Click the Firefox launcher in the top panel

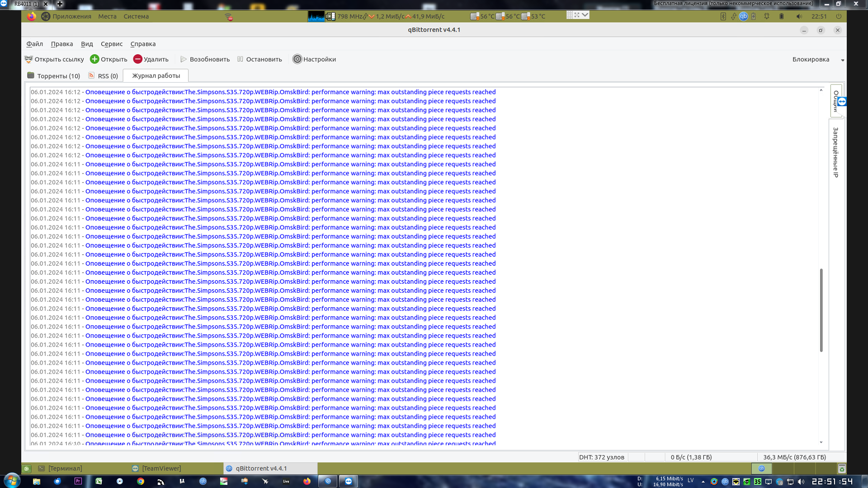(x=31, y=16)
